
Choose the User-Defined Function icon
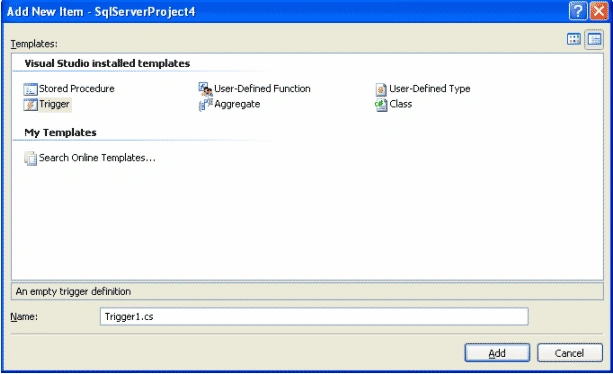pos(205,89)
